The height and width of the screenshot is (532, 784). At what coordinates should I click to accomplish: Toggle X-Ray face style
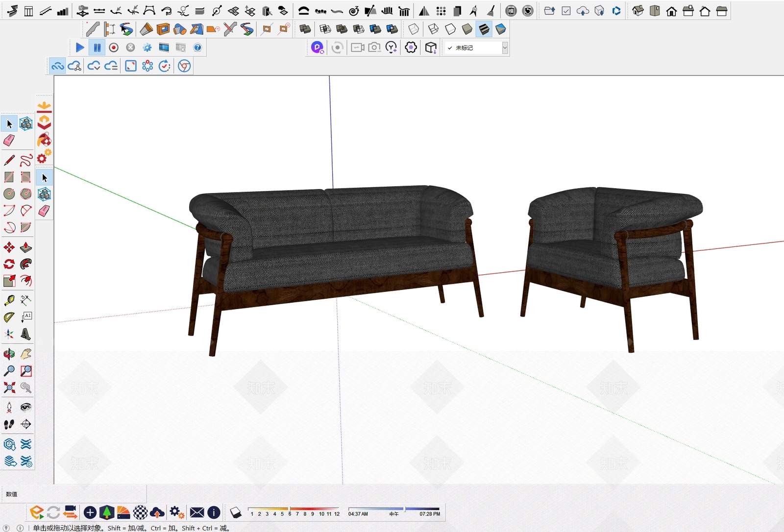point(414,29)
